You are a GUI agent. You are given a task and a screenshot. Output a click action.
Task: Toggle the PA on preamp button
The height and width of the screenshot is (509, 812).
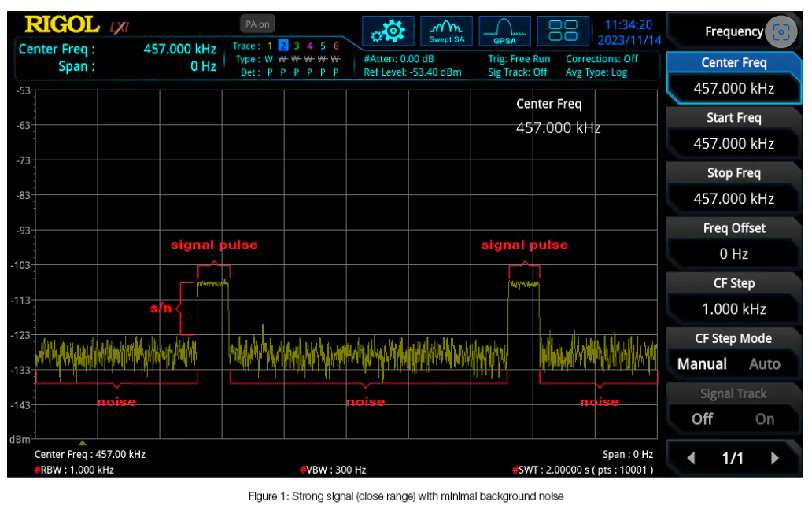[257, 24]
